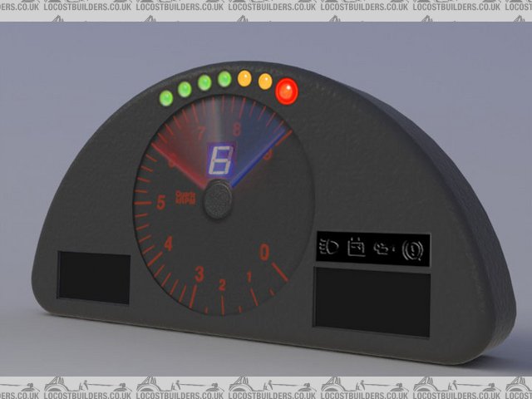
Task: Click the rightmost orange shift LED
Action: (x=265, y=81)
